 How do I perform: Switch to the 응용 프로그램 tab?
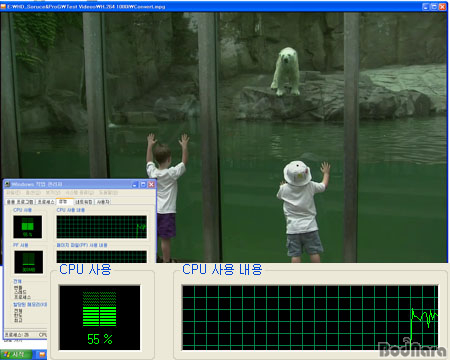click(20, 202)
